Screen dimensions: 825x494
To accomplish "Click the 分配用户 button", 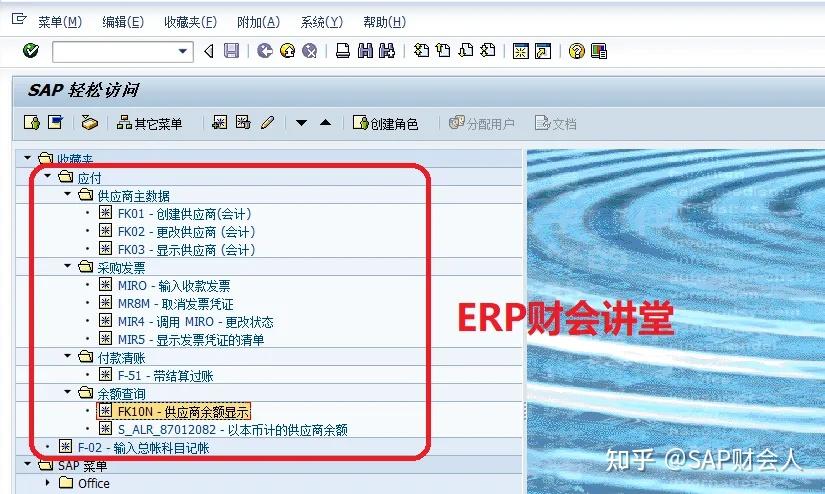I will (x=481, y=123).
